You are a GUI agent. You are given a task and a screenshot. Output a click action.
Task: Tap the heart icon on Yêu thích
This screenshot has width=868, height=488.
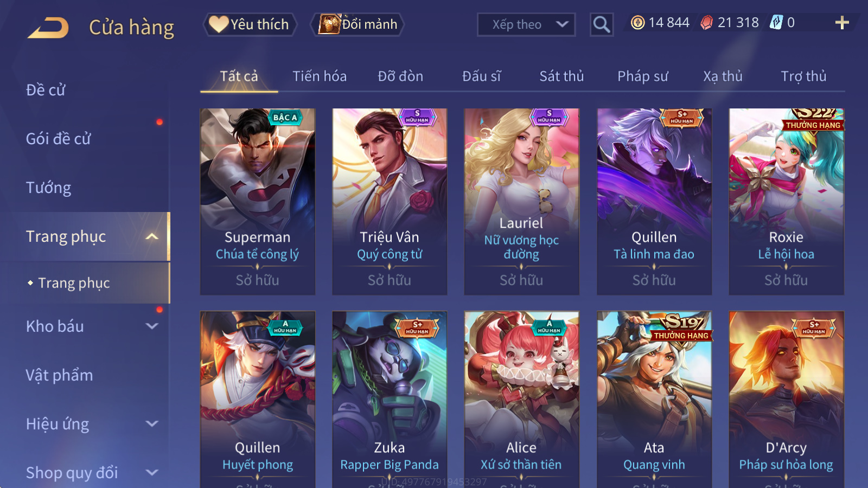(219, 24)
